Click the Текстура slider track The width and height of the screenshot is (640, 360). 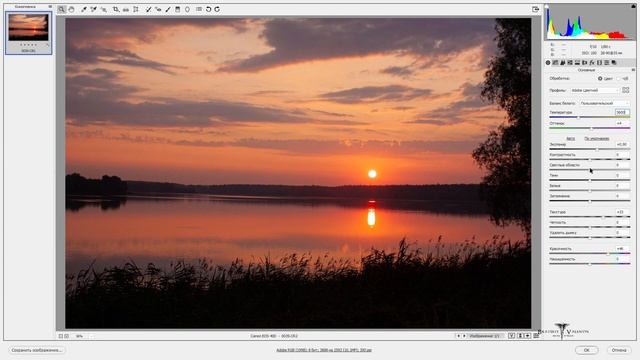pyautogui.click(x=589, y=217)
